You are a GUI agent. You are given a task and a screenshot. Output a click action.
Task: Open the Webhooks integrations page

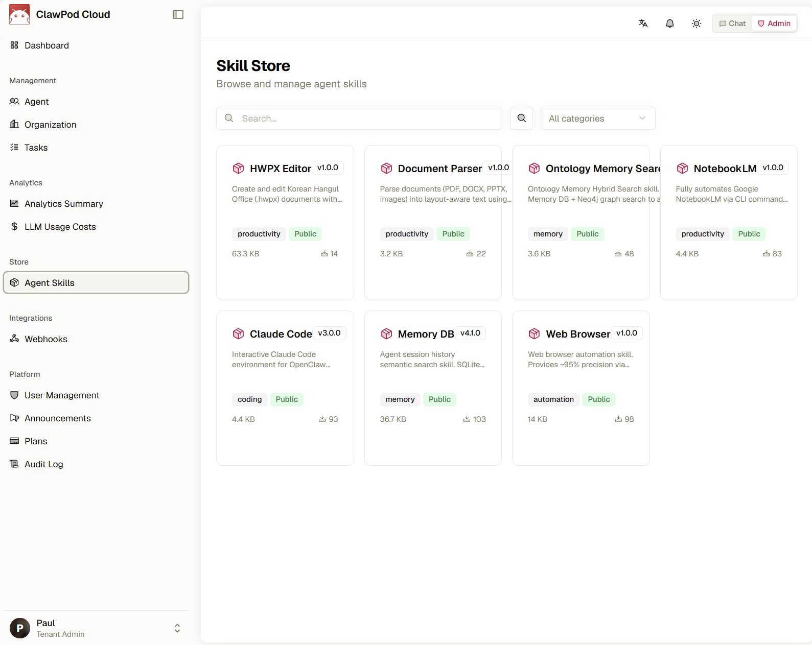tap(96, 339)
